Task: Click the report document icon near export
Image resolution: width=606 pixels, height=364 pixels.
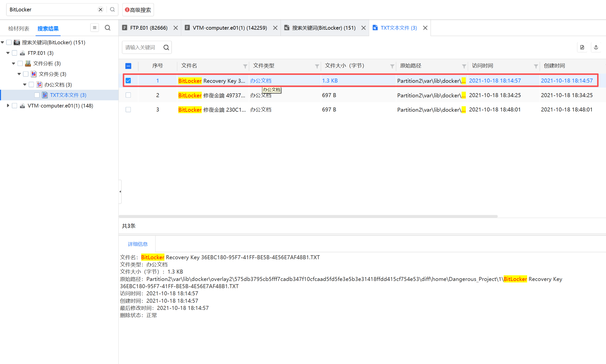Action: click(582, 47)
